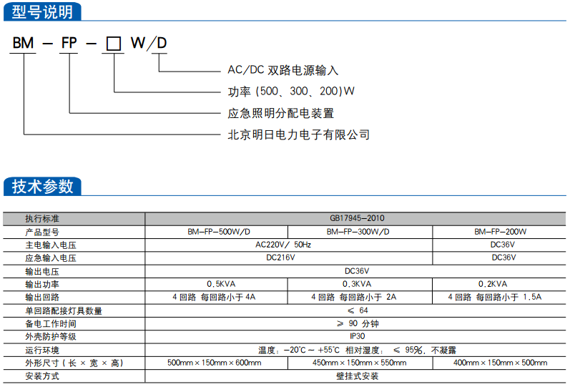Select text 北京明日电力电子有限公司
Viewport: 570px width, 392px height.
pos(298,134)
